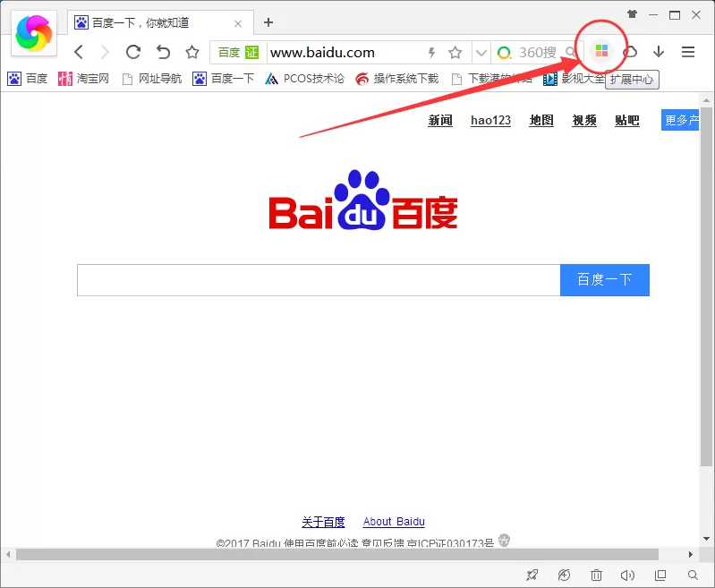The height and width of the screenshot is (588, 715).
Task: Open the extension center colored grid icon
Action: tap(601, 51)
